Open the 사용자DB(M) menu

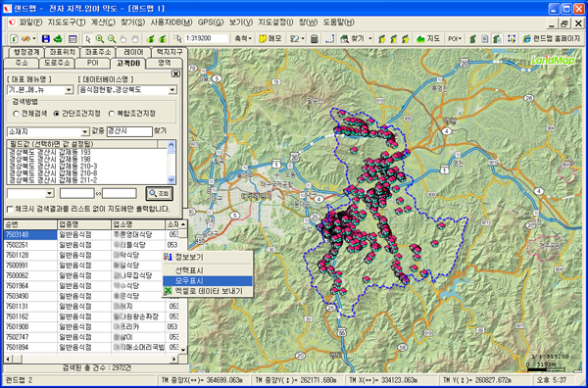pyautogui.click(x=171, y=23)
